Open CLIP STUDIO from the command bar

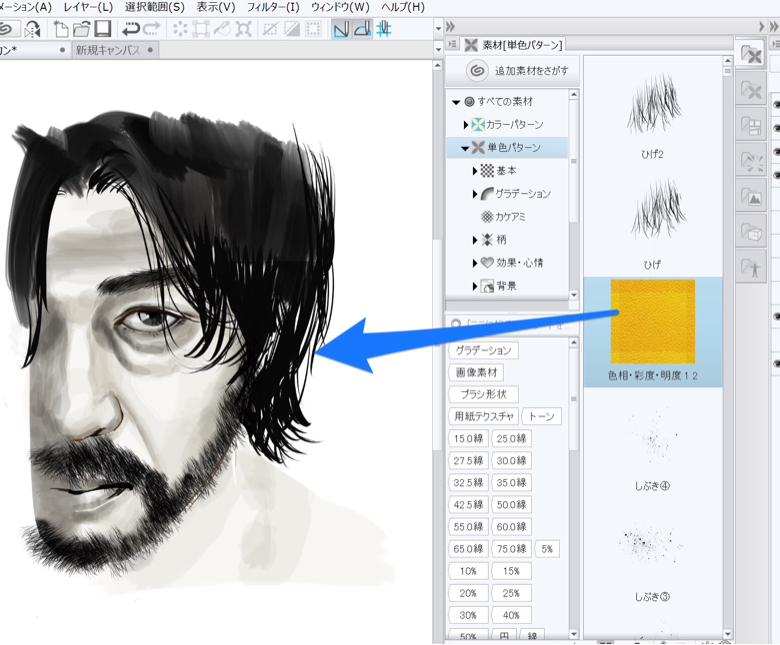(7, 29)
